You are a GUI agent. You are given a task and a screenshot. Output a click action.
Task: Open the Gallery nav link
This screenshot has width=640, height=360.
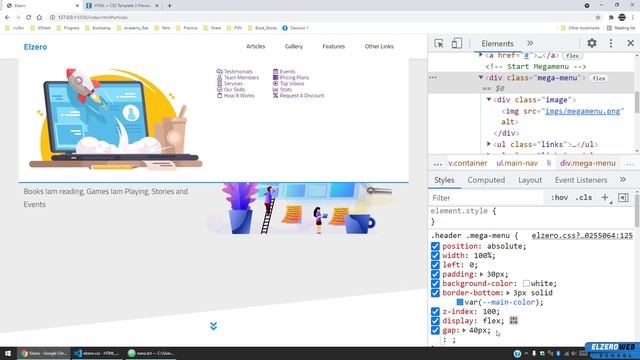(x=294, y=47)
